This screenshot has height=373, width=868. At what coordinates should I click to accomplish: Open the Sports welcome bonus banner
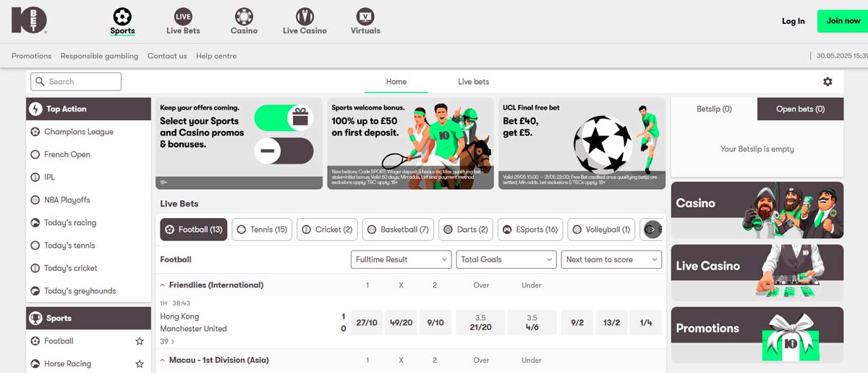point(410,143)
